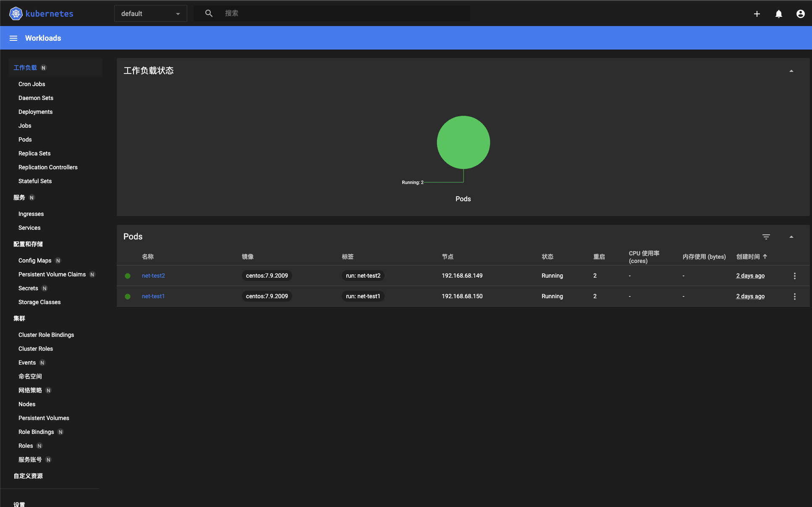Image resolution: width=812 pixels, height=507 pixels.
Task: Click green status dot of net-test1
Action: 128,297
